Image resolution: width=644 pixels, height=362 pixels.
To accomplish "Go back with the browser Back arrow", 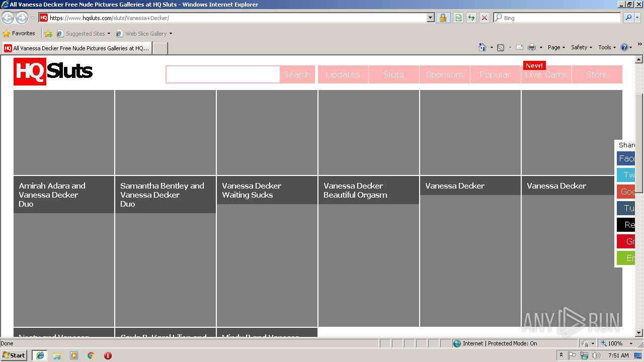I will click(x=8, y=18).
